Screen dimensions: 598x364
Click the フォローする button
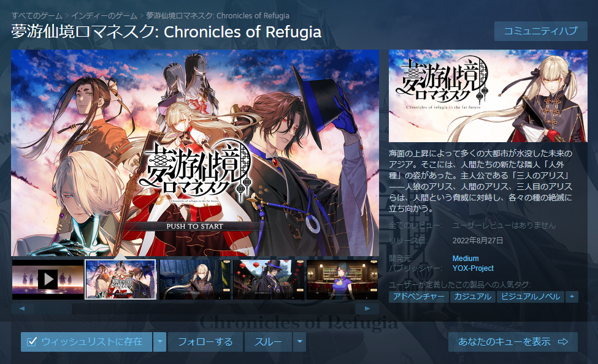[205, 342]
